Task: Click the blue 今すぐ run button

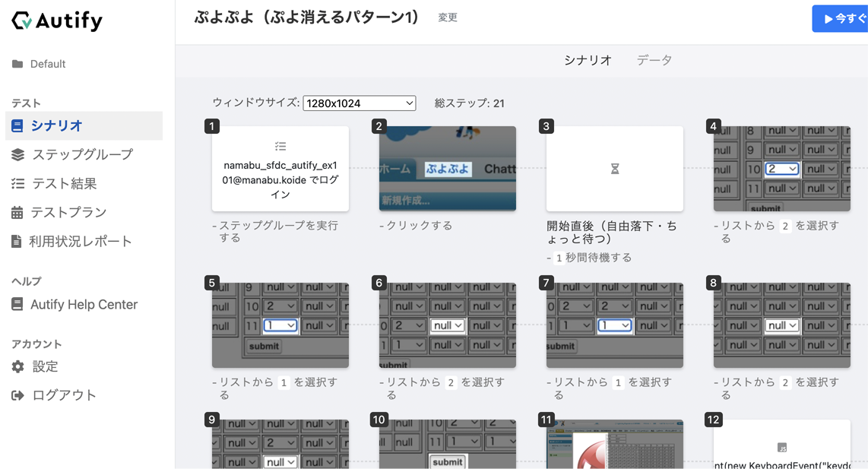Action: [841, 18]
